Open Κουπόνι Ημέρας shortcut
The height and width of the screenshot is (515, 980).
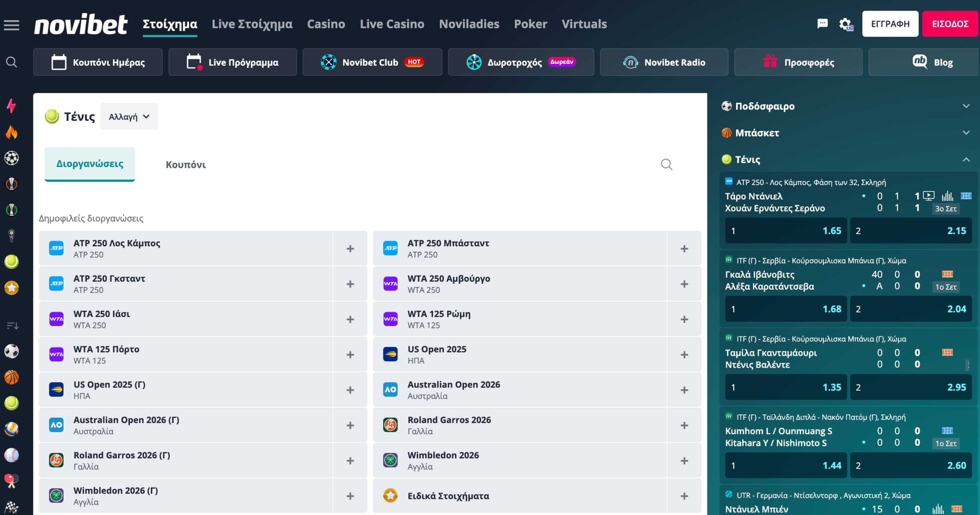coord(98,62)
